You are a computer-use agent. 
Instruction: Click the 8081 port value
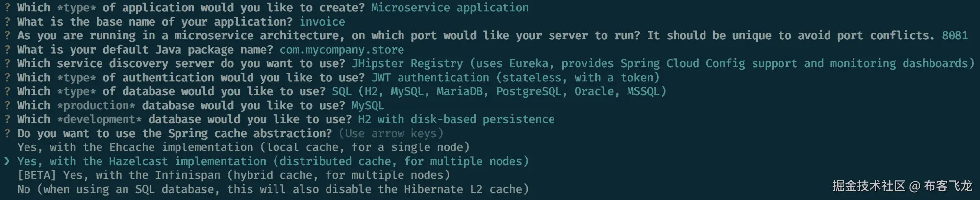pos(955,36)
